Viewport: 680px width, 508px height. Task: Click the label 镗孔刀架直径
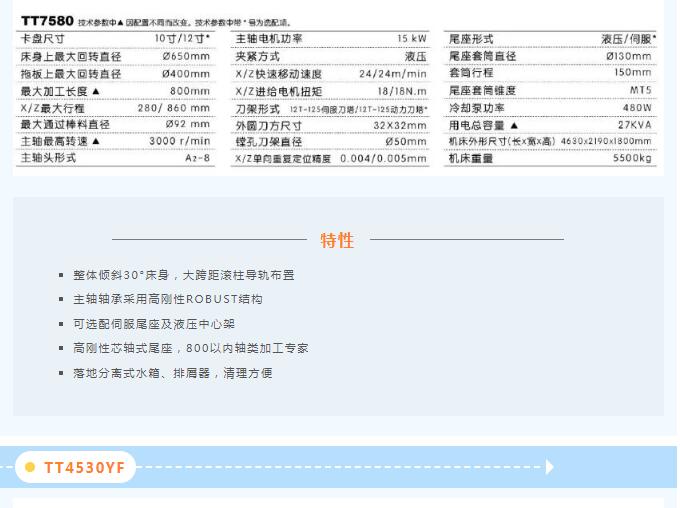click(x=269, y=142)
